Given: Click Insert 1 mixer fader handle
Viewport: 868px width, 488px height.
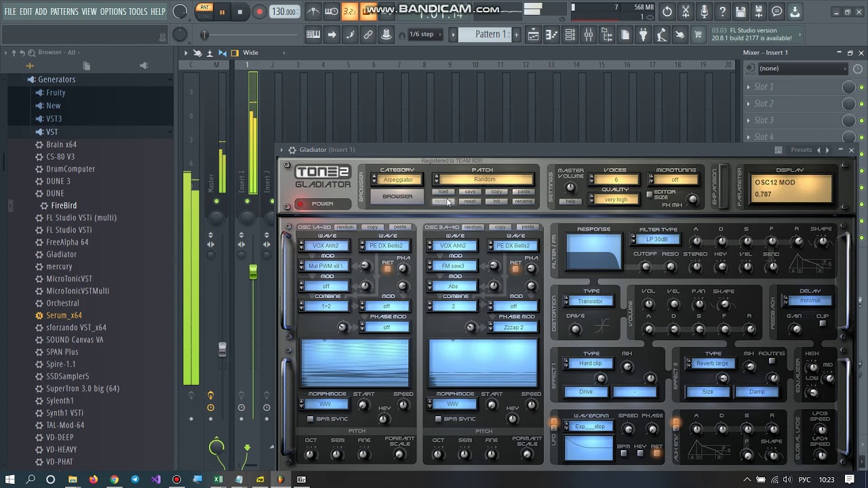Looking at the screenshot, I should [x=253, y=272].
